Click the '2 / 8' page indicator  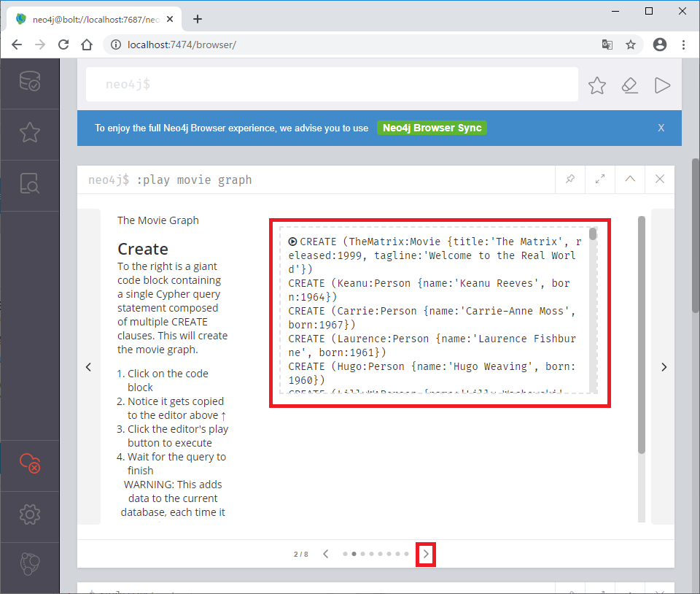tap(301, 555)
